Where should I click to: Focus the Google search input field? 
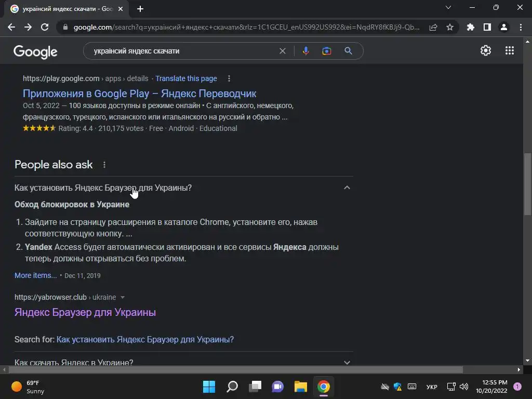pos(183,51)
